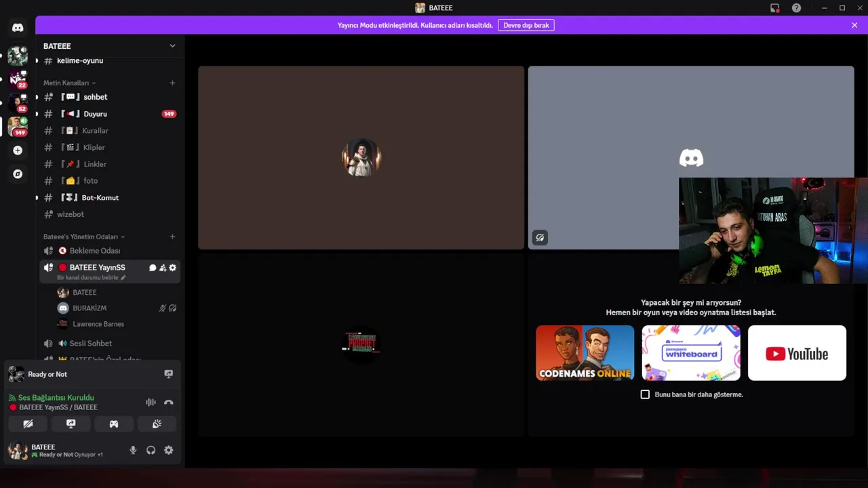Select user BATEEE in voice channel list

coord(117,292)
